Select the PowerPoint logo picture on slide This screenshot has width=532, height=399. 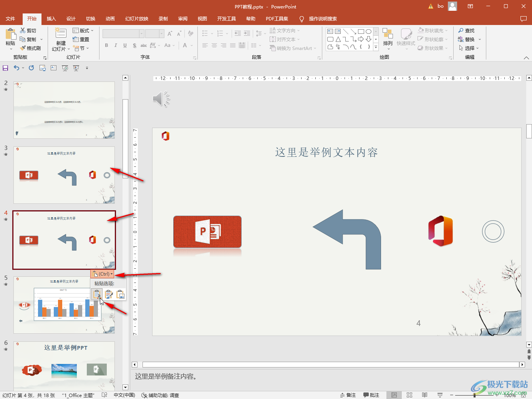click(x=207, y=232)
